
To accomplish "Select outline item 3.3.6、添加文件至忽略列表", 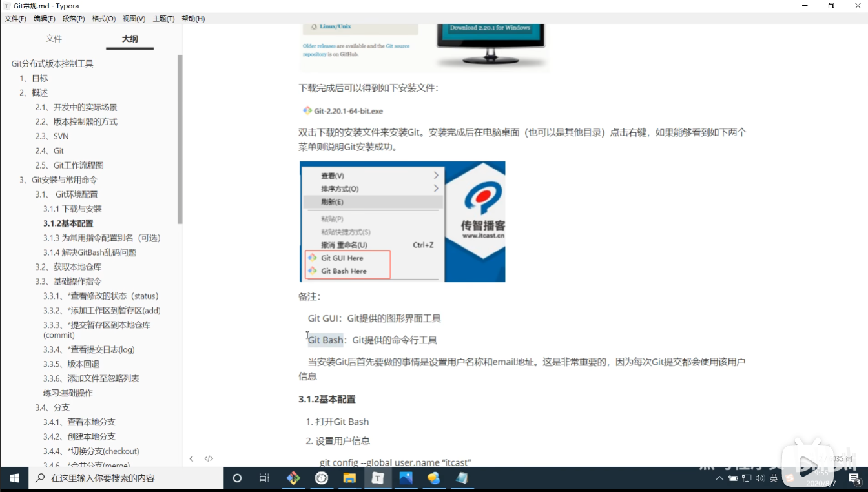I will [91, 378].
